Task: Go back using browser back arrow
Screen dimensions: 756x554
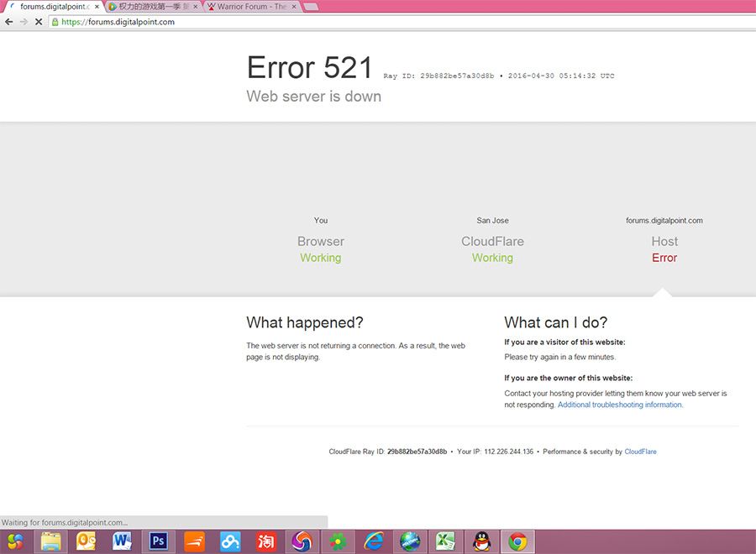Action: pyautogui.click(x=8, y=22)
